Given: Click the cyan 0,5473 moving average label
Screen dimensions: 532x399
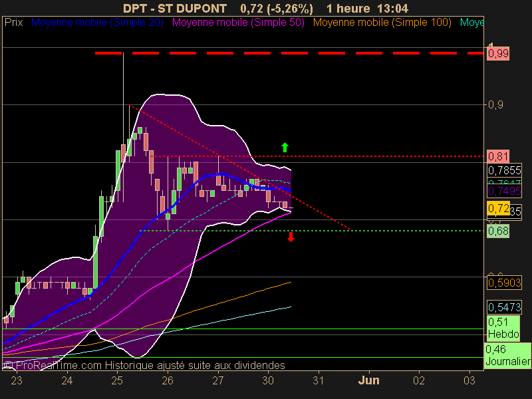Looking at the screenshot, I should 505,307.
